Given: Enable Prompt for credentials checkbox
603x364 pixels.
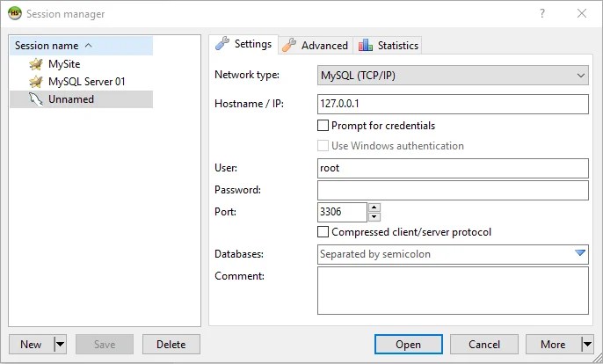Looking at the screenshot, I should coord(323,126).
